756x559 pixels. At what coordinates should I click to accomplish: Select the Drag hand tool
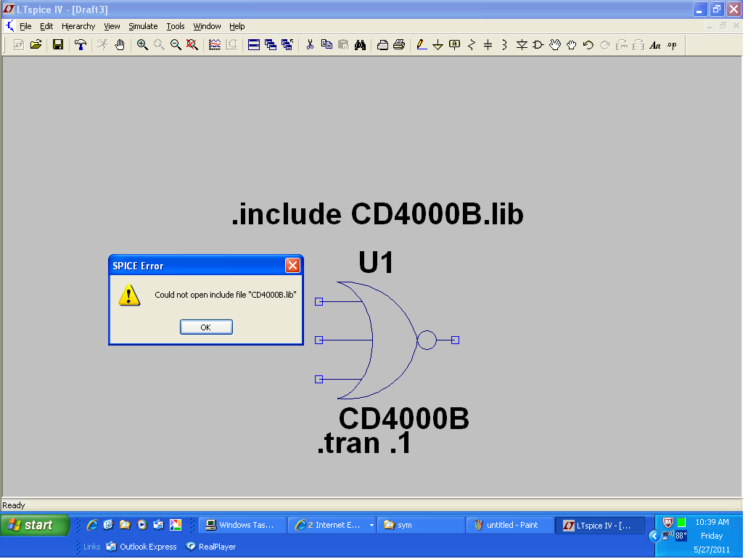tap(571, 45)
